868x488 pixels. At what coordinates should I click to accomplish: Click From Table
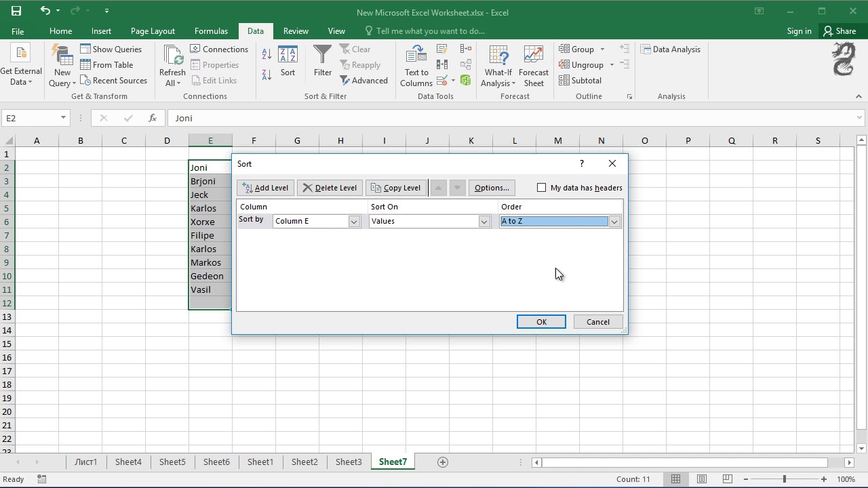(x=106, y=64)
